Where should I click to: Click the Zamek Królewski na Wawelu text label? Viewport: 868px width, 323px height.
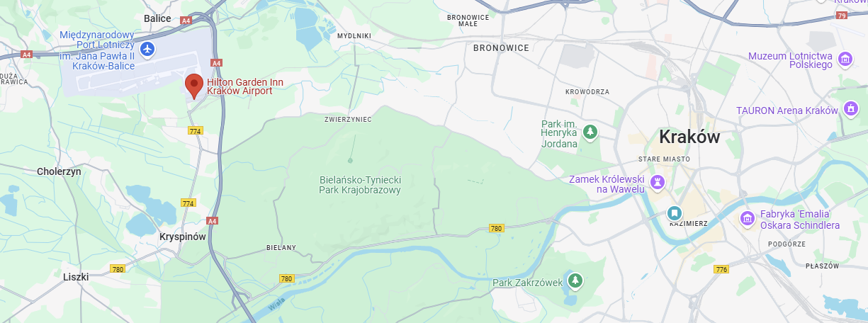point(607,184)
